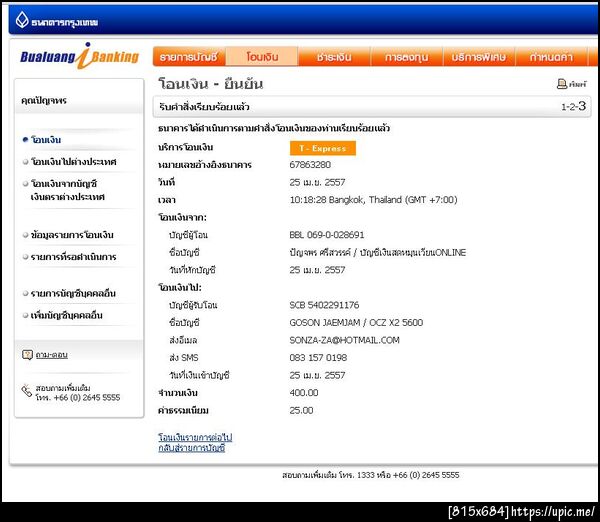Click the SMS number 083 157 0198

click(x=318, y=358)
